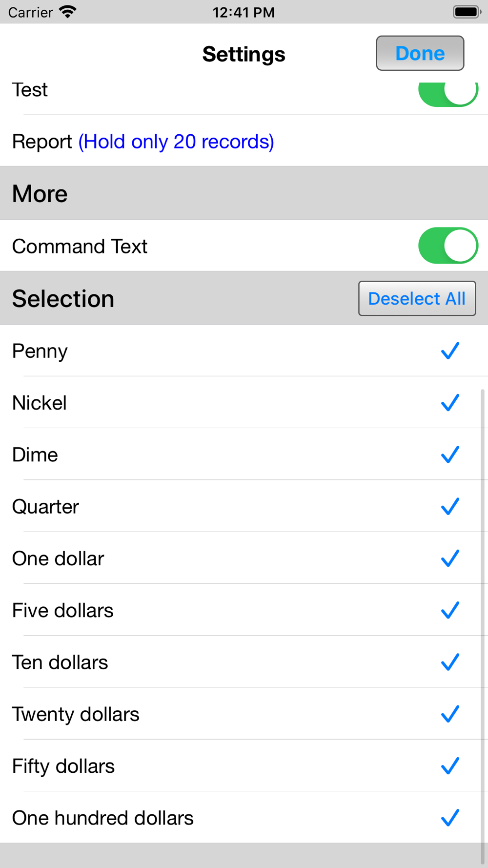Click the Deselect All button
Screen dimensions: 488x868
(417, 298)
